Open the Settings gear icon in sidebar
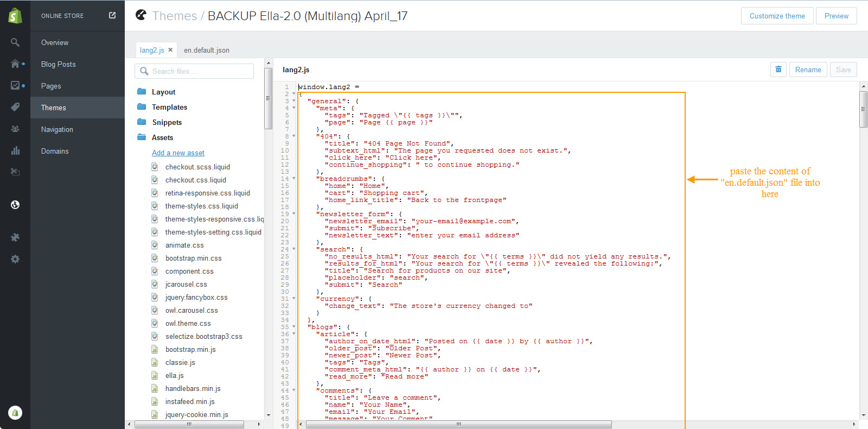Image resolution: width=868 pixels, height=429 pixels. pyautogui.click(x=15, y=259)
